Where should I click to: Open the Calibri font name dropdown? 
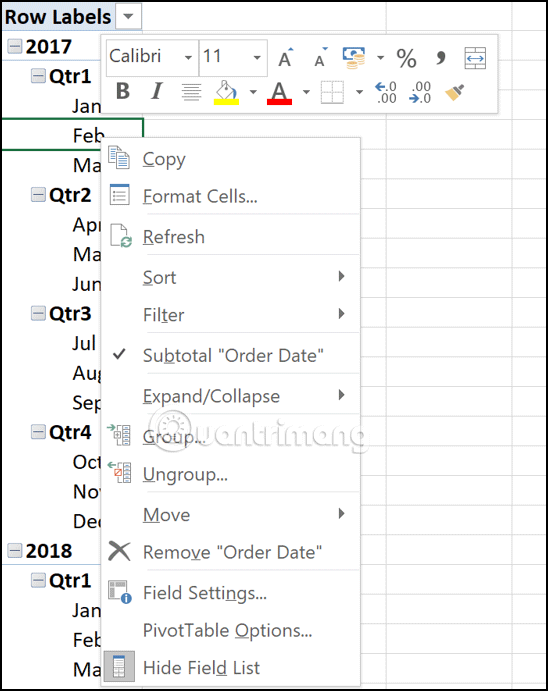pos(188,57)
